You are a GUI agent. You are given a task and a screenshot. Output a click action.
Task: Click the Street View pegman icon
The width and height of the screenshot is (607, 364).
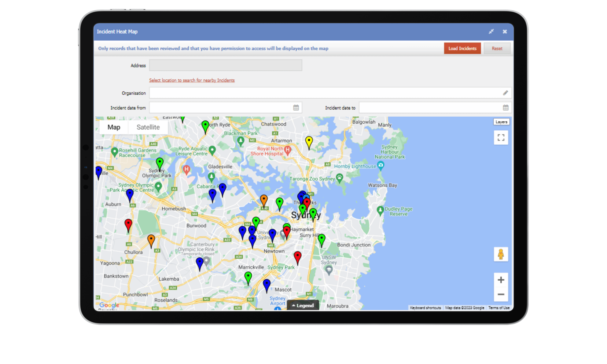pos(501,255)
